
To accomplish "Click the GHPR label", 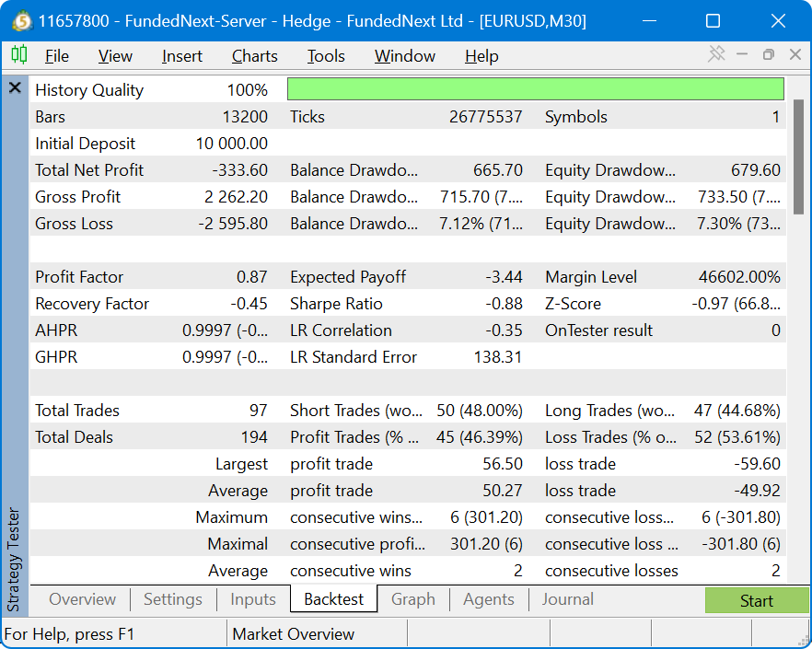I will [x=56, y=357].
